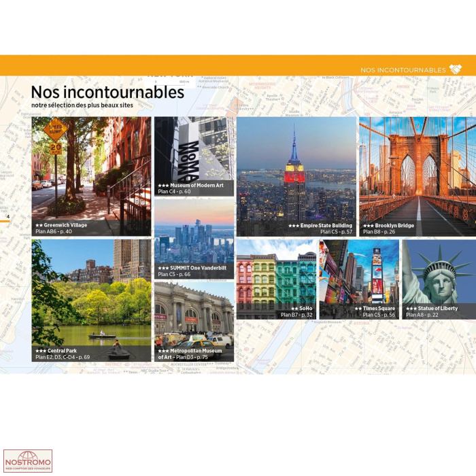Click the Nostromo logo
Viewport: 476px width, 476px height.
click(x=28, y=461)
